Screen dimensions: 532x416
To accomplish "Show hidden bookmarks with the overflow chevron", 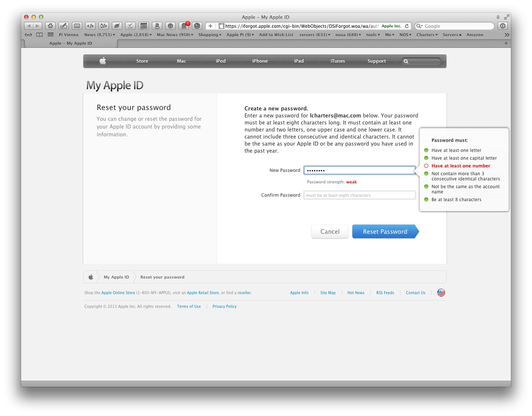I will (506, 35).
